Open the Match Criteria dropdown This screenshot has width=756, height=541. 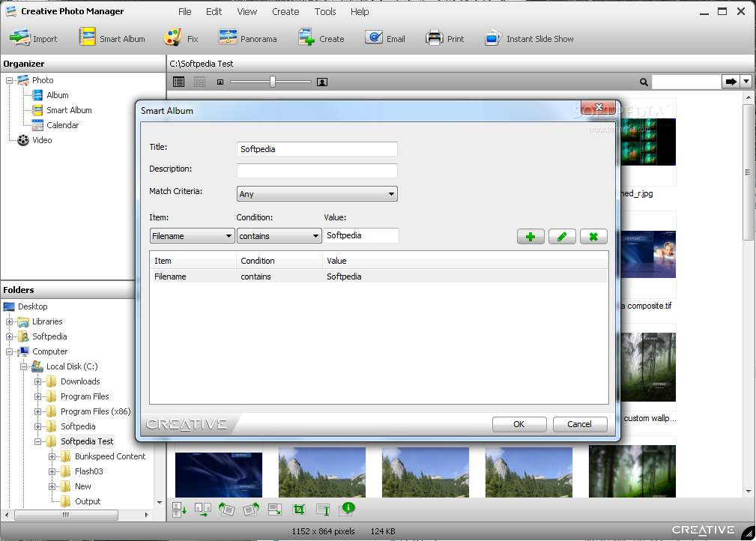317,194
